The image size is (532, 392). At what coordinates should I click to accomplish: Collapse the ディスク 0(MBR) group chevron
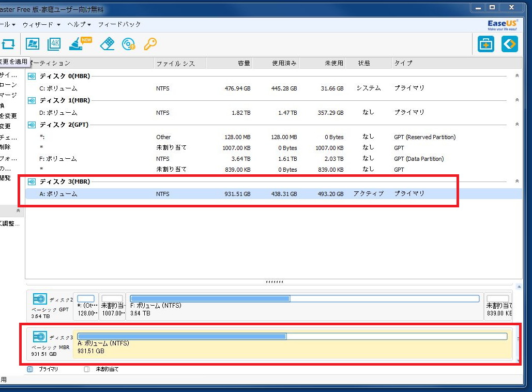[x=516, y=76]
